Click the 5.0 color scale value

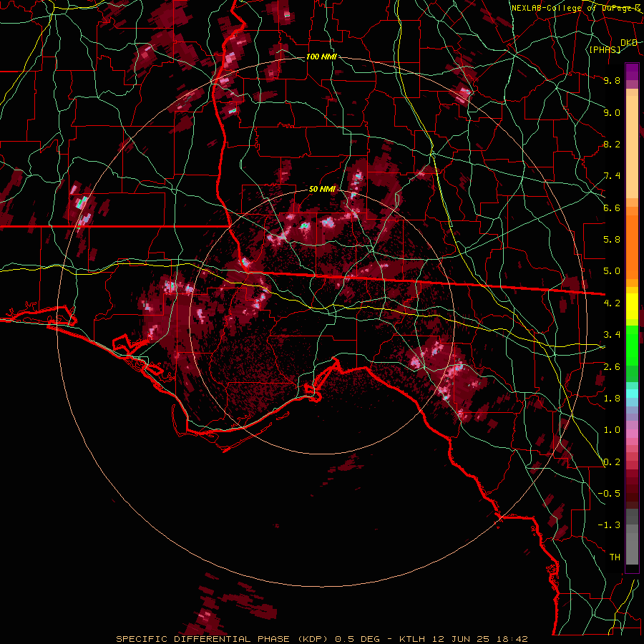pos(612,271)
